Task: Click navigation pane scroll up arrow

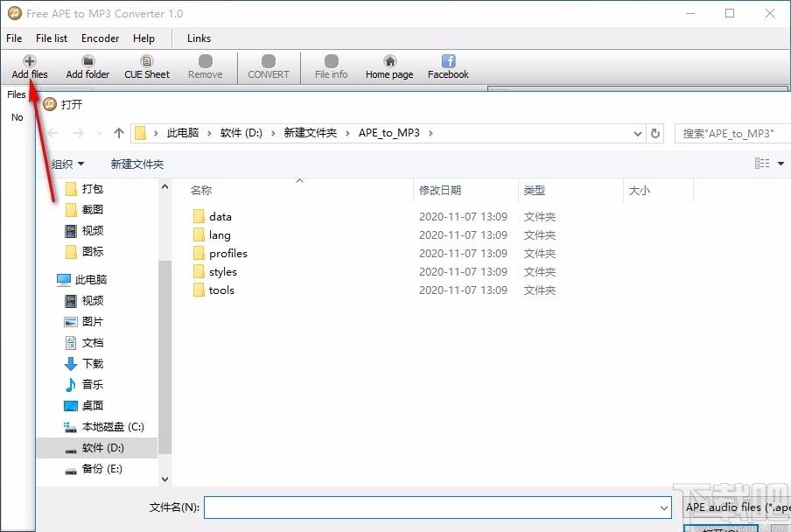Action: click(165, 186)
